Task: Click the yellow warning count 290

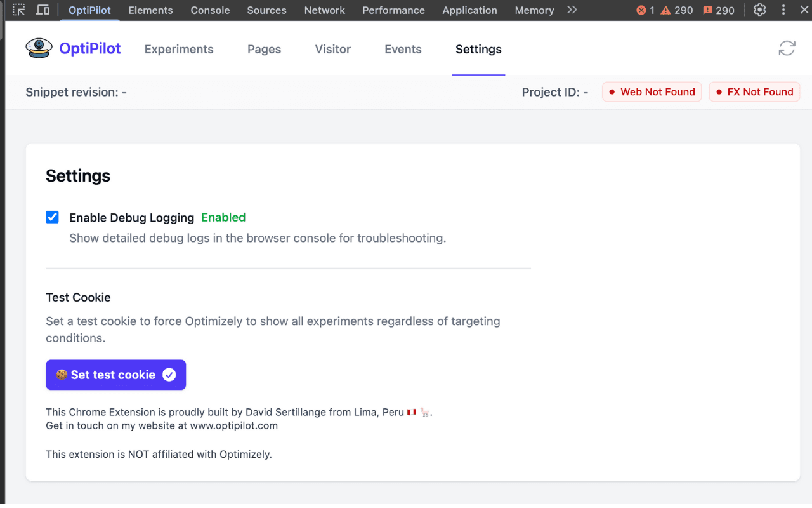Action: [x=677, y=10]
